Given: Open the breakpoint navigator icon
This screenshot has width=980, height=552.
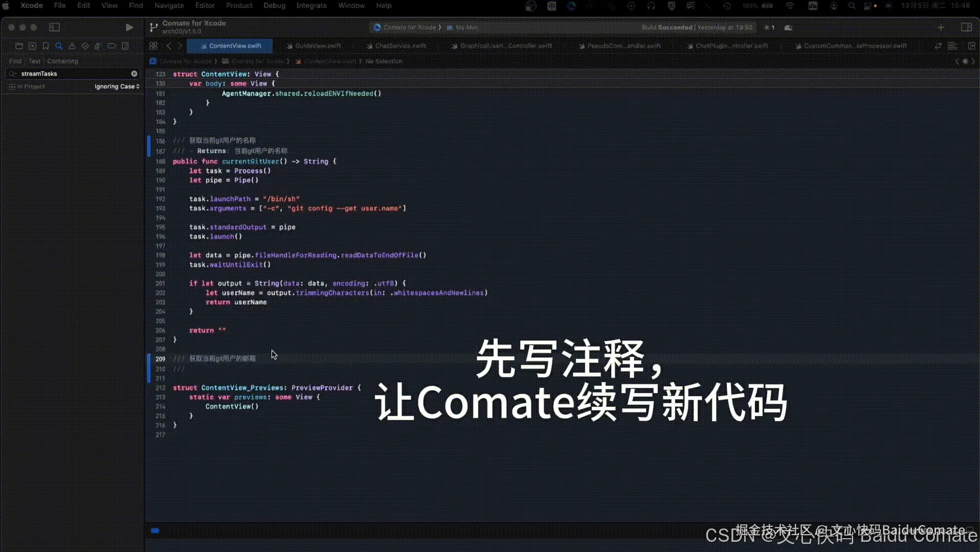Looking at the screenshot, I should [112, 46].
